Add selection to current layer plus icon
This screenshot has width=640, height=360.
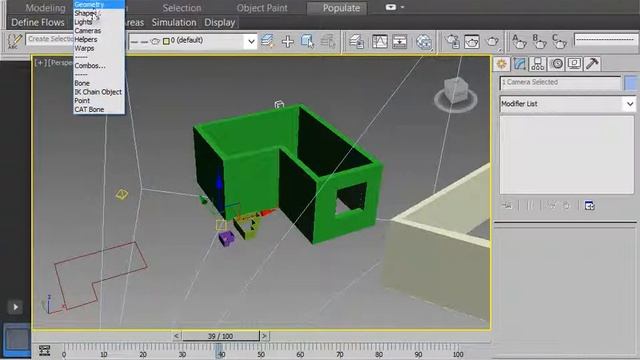288,41
